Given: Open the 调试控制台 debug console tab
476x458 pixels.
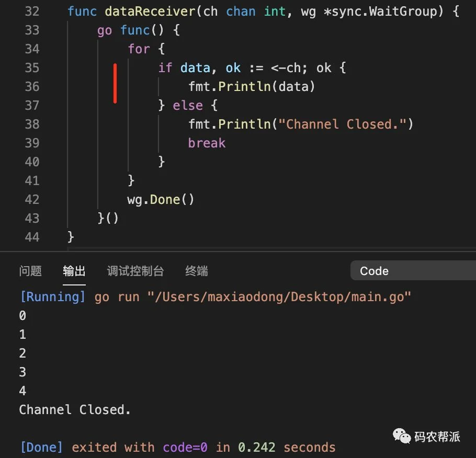Looking at the screenshot, I should (135, 271).
